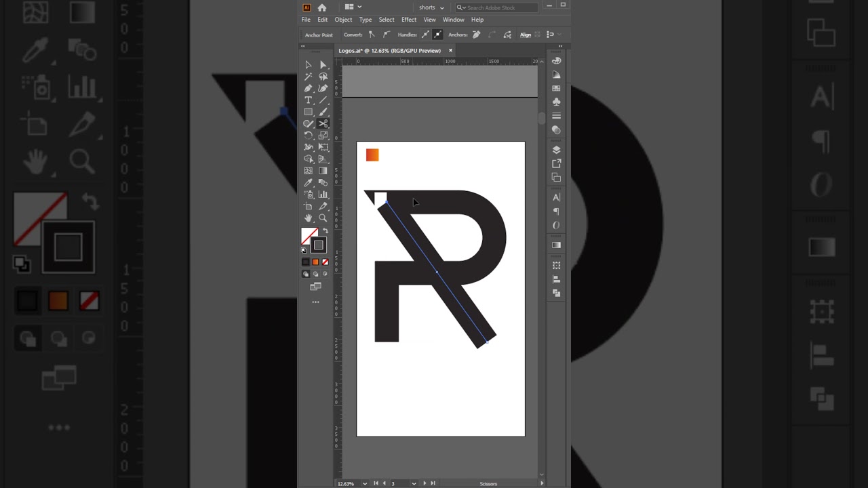Show handles for multiple selected anchors
The image size is (868, 488).
pos(426,35)
